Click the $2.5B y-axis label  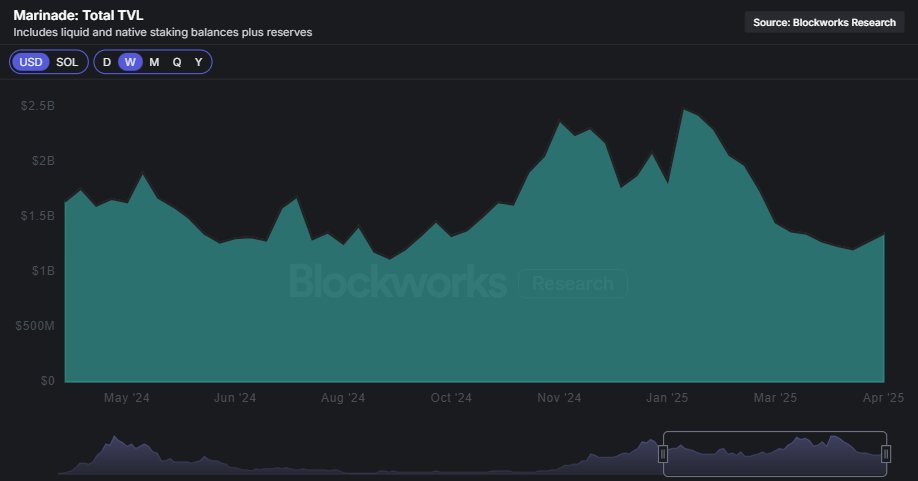click(x=38, y=106)
